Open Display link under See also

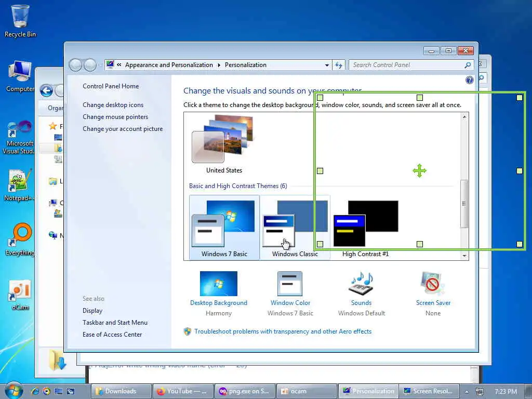click(x=92, y=311)
